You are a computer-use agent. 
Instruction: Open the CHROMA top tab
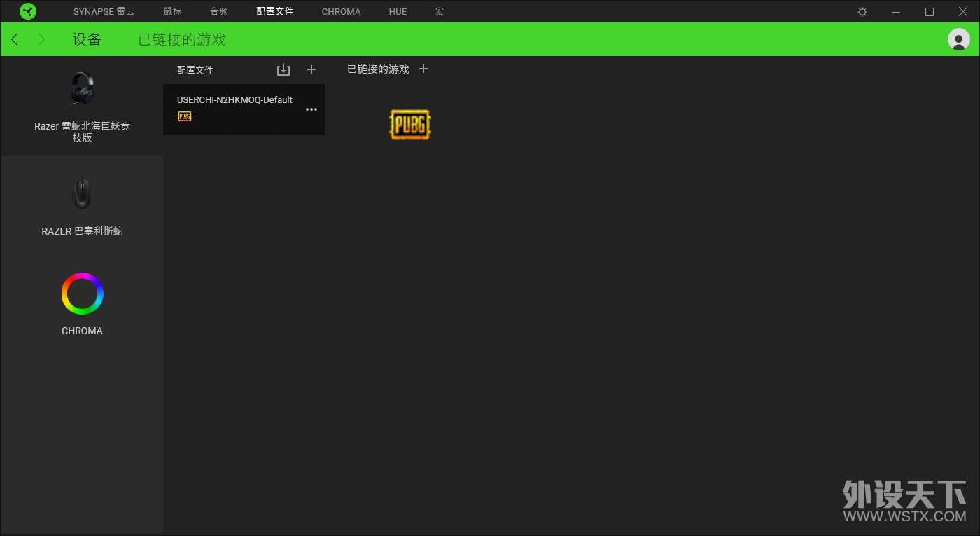341,12
